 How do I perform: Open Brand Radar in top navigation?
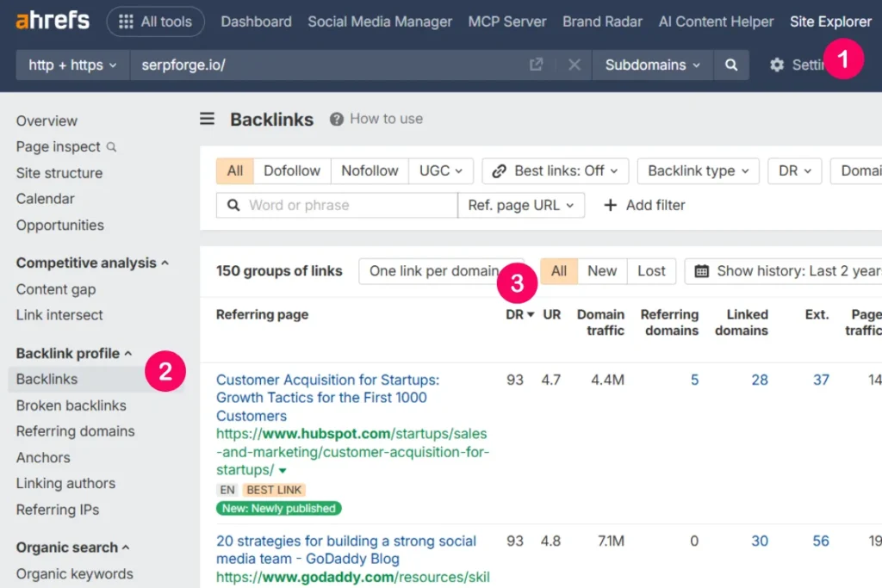(602, 22)
